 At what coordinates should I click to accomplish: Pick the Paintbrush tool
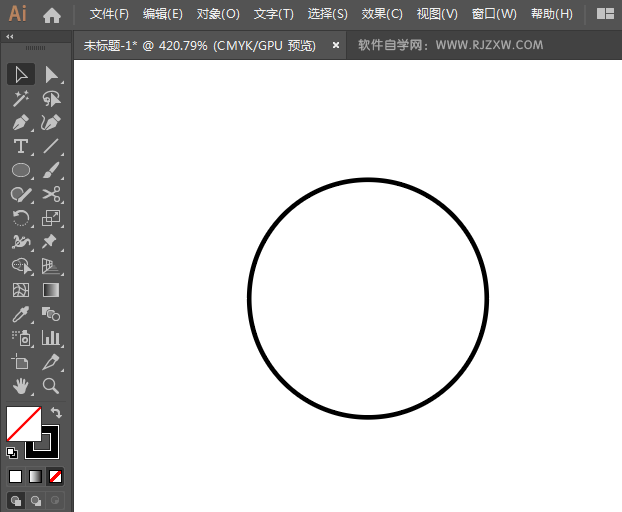(x=52, y=170)
